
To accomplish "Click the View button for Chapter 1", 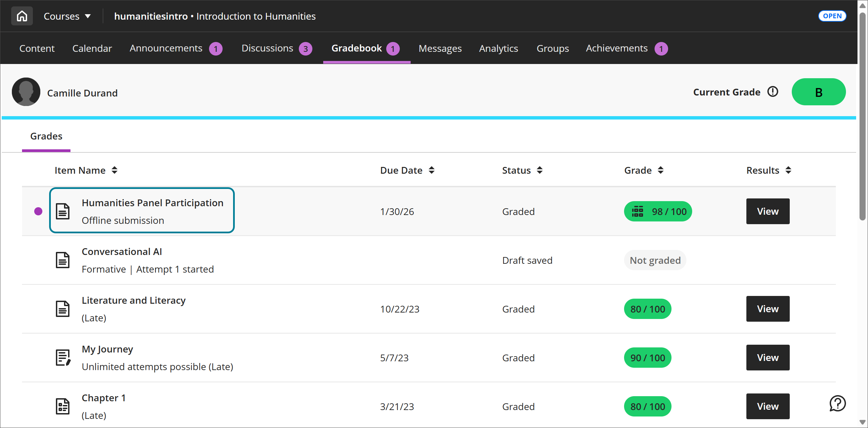I will [767, 406].
